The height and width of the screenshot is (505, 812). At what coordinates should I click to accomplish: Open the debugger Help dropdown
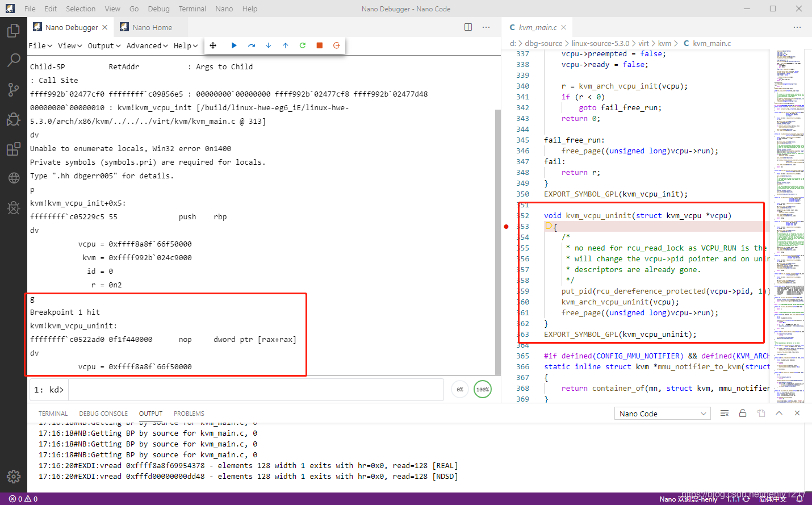pyautogui.click(x=186, y=45)
